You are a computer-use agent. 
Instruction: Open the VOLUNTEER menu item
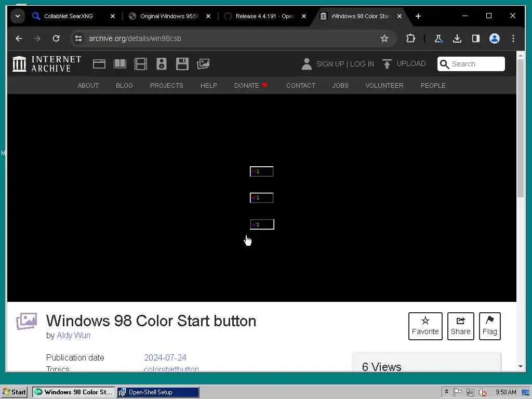(384, 86)
